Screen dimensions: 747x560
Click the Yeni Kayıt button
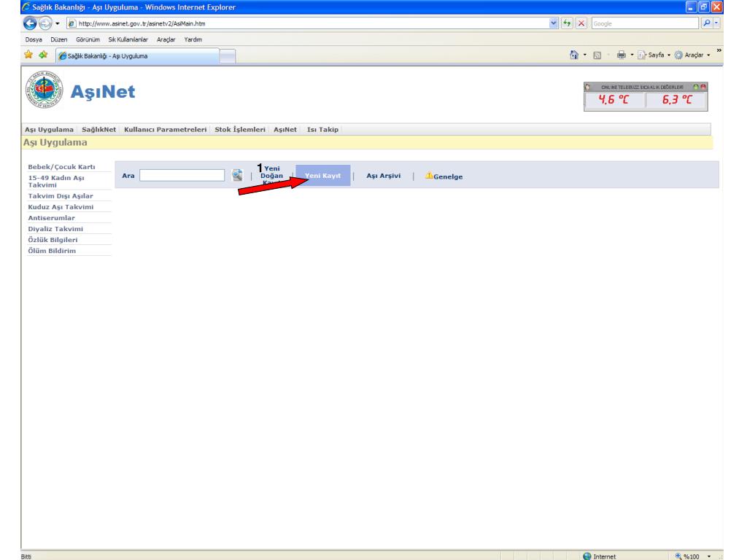click(x=323, y=176)
